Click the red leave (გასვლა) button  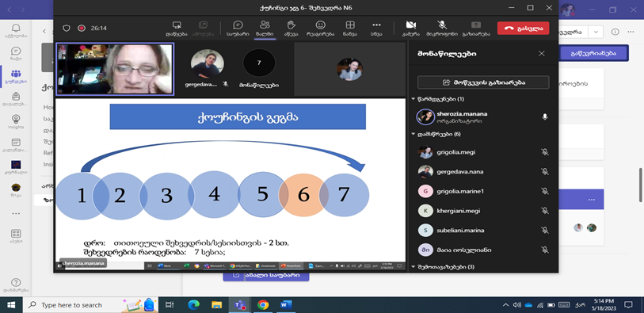coord(523,28)
